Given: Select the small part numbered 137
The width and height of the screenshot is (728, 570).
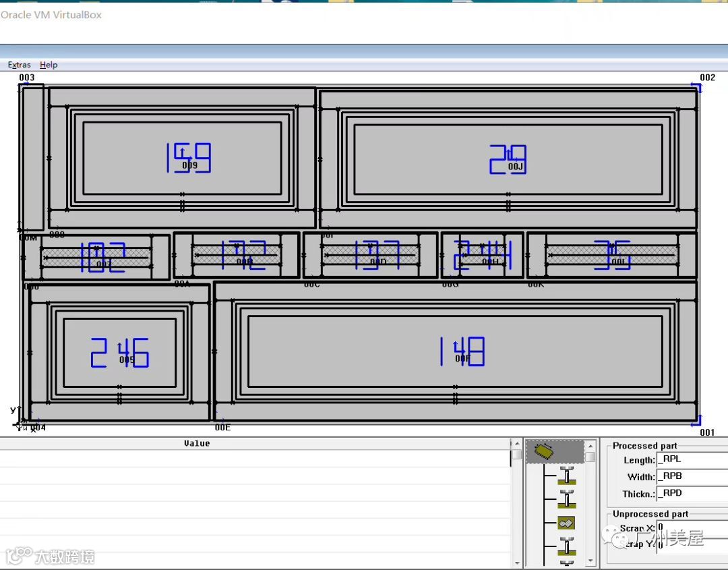Looking at the screenshot, I should pyautogui.click(x=370, y=255).
